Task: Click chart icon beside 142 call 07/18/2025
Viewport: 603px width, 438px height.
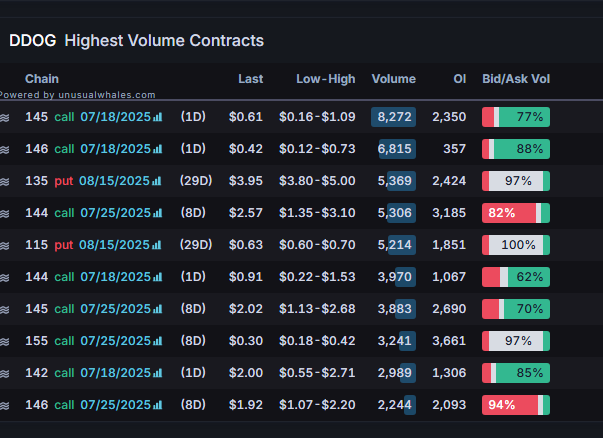Action: [x=158, y=373]
